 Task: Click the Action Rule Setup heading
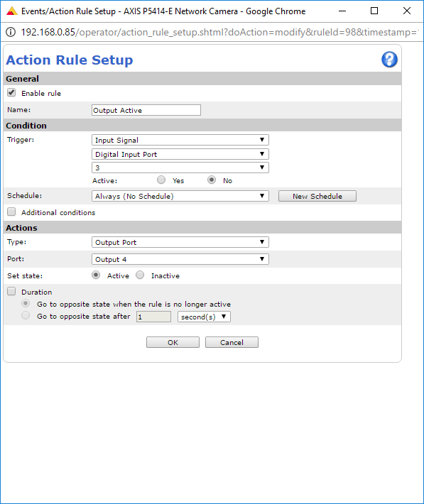[70, 60]
